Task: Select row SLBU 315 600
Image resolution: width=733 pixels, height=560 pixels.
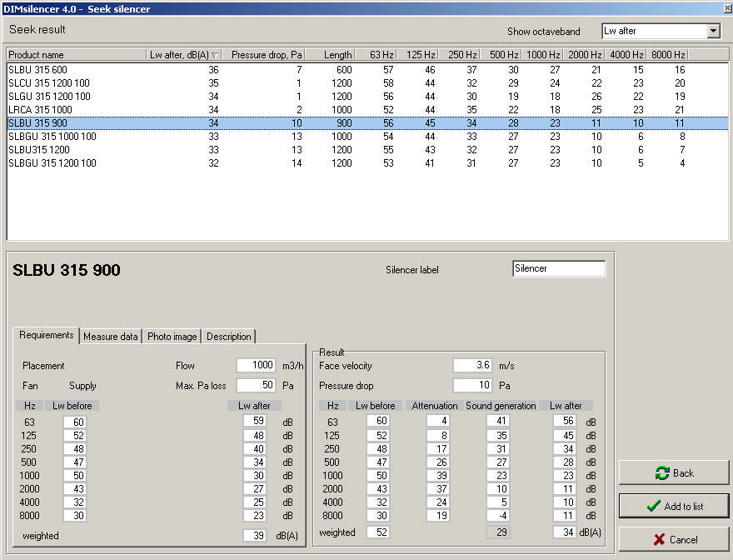Action: tap(367, 70)
